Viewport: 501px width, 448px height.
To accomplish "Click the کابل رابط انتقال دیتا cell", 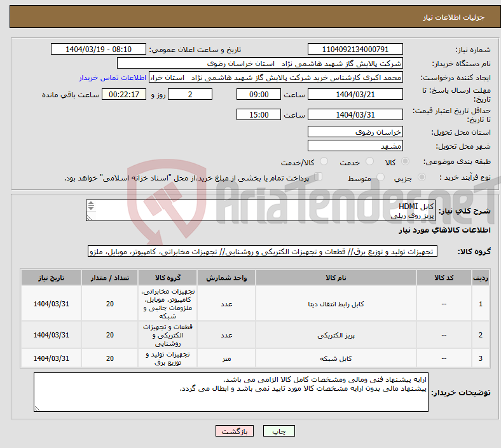I will click(336, 304).
